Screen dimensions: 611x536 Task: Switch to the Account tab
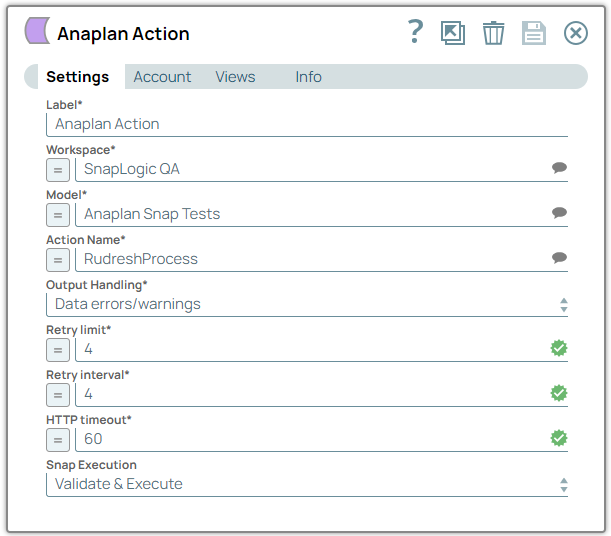point(162,77)
